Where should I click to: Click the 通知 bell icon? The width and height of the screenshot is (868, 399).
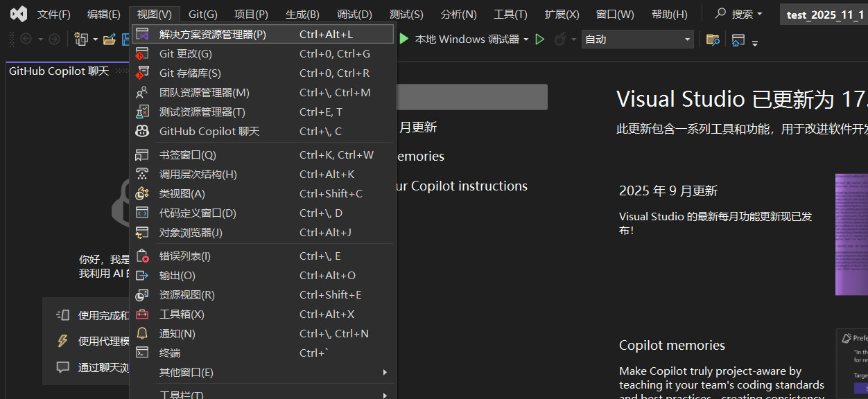pyautogui.click(x=142, y=333)
